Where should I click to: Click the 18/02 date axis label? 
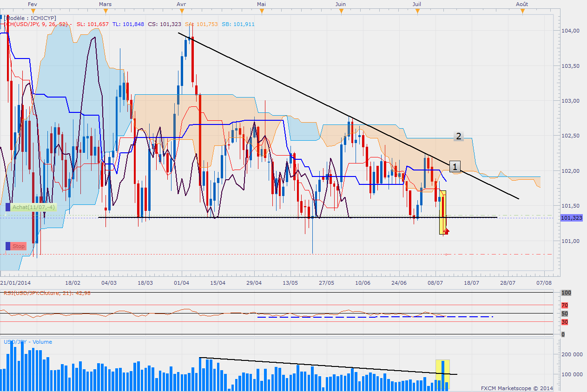pyautogui.click(x=73, y=282)
